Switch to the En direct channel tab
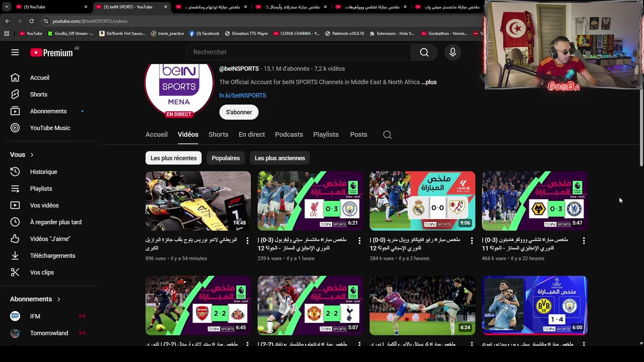The height and width of the screenshot is (362, 644). 252,135
